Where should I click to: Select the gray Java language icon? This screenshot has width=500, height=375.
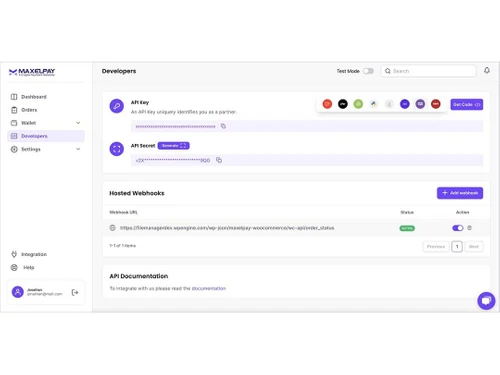(389, 104)
